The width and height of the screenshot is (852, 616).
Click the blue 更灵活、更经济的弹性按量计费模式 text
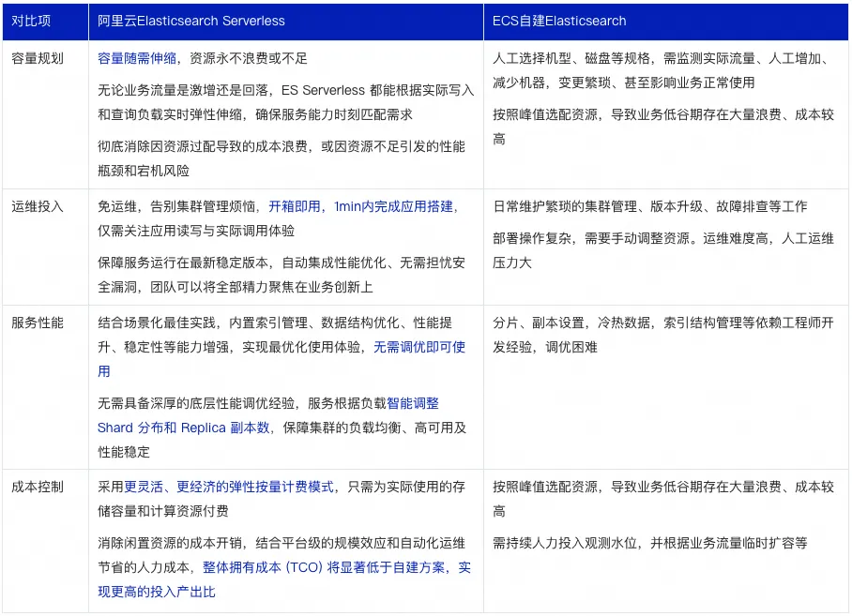click(229, 487)
